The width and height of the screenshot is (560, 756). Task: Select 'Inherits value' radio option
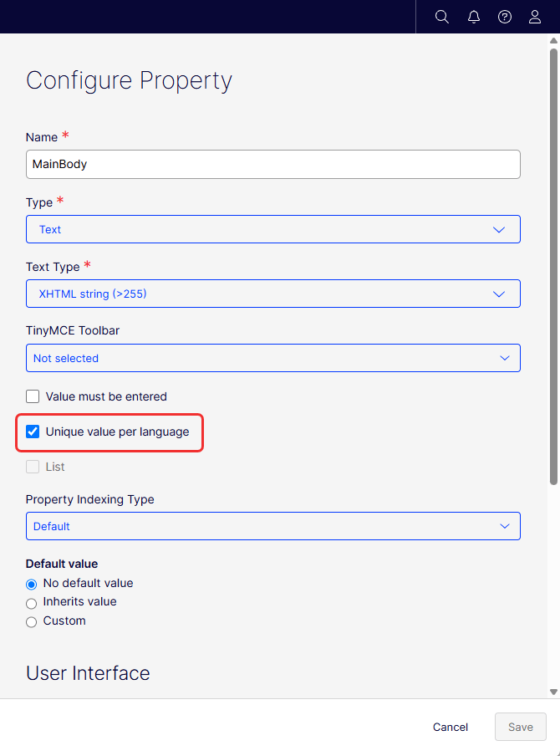(32, 602)
